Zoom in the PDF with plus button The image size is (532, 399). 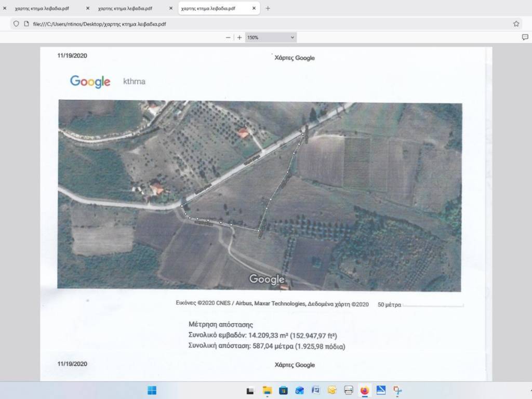point(240,37)
